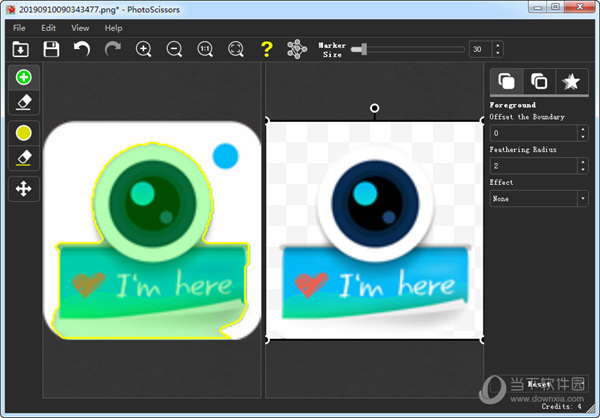This screenshot has height=418, width=600.
Task: Click the top-right corner handle of result image
Action: (482, 121)
